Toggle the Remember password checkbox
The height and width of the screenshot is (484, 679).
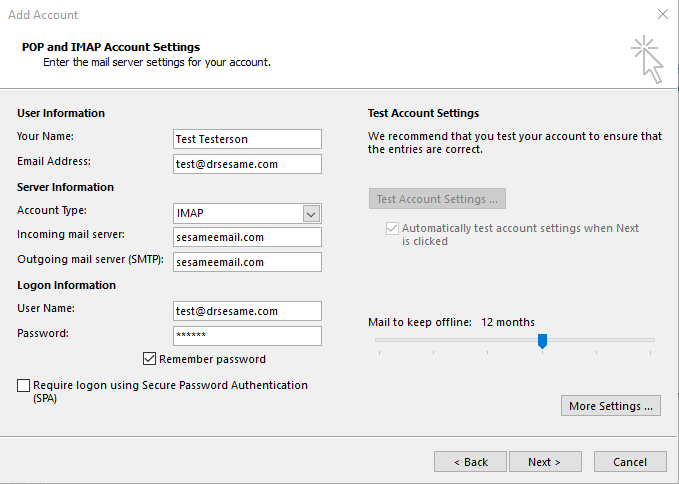(150, 359)
